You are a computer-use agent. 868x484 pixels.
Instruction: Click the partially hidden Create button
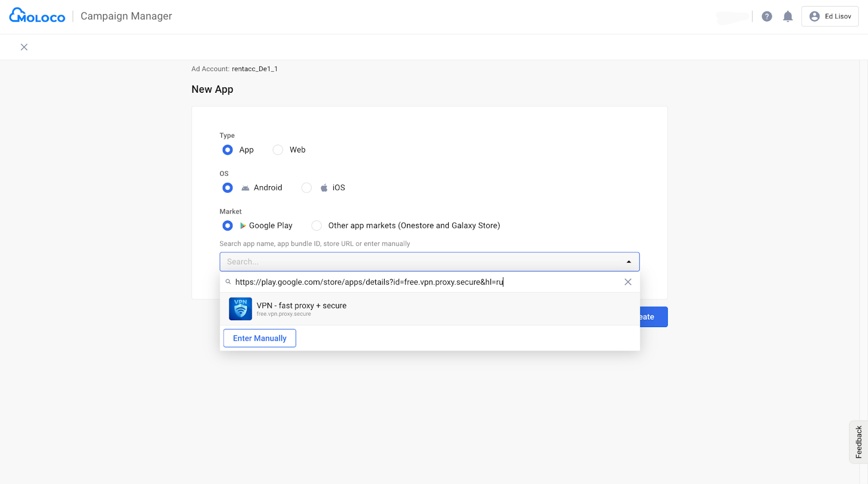654,317
